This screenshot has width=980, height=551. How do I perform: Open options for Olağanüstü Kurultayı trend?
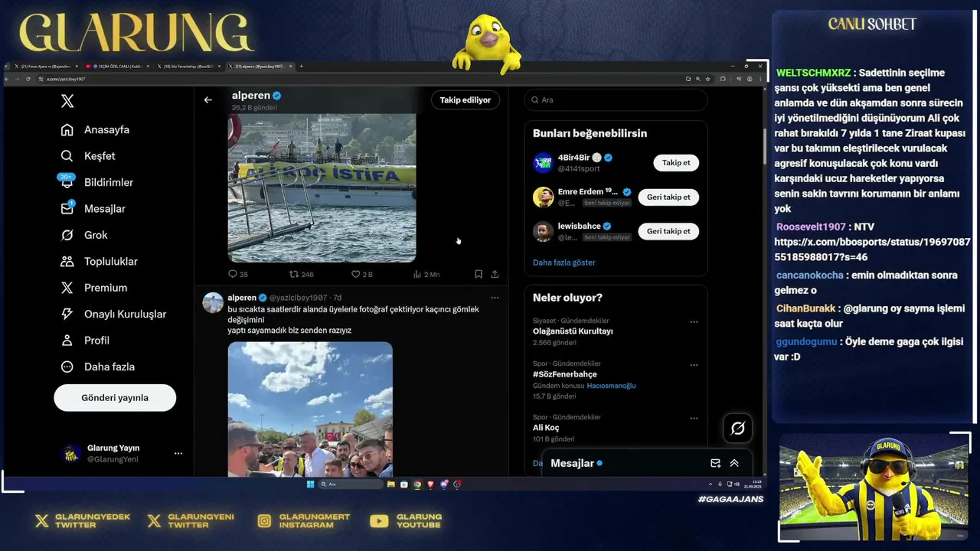point(694,322)
